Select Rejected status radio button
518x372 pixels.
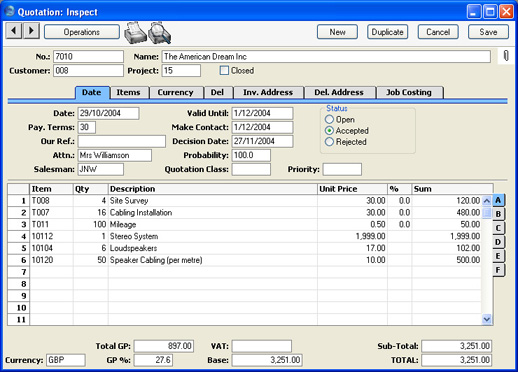tap(329, 142)
